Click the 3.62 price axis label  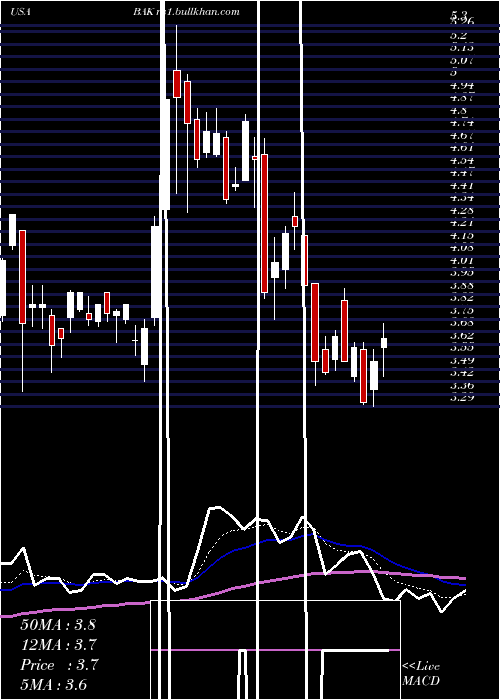point(462,335)
